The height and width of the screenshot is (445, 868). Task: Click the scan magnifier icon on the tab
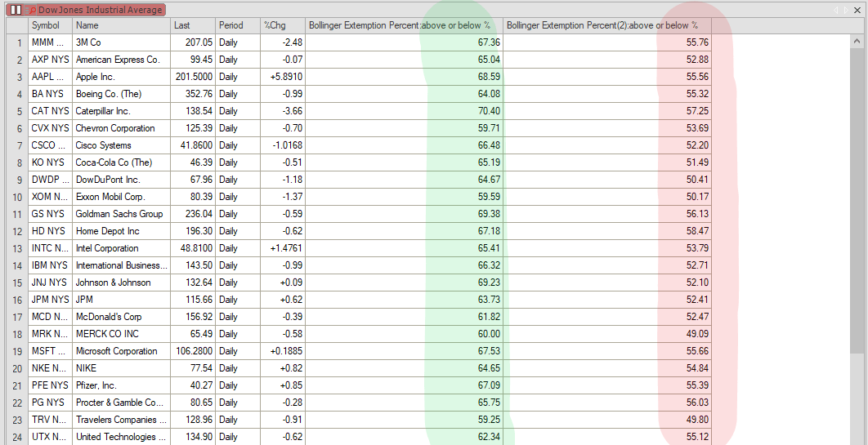coord(31,10)
